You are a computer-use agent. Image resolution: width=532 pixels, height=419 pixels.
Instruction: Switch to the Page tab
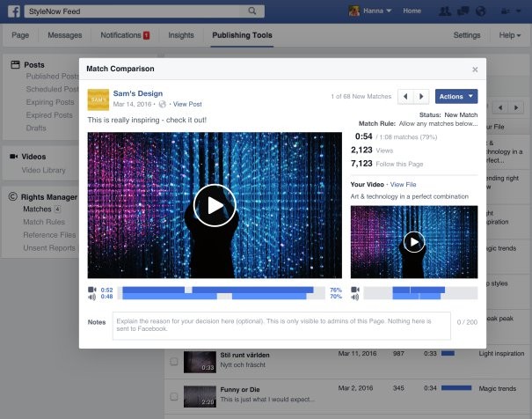pos(20,35)
